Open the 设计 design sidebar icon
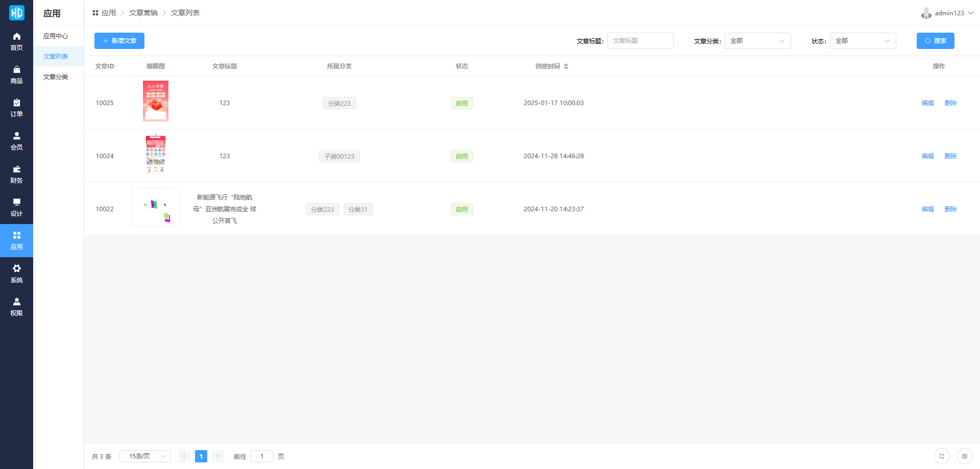The width and height of the screenshot is (980, 469). [16, 207]
